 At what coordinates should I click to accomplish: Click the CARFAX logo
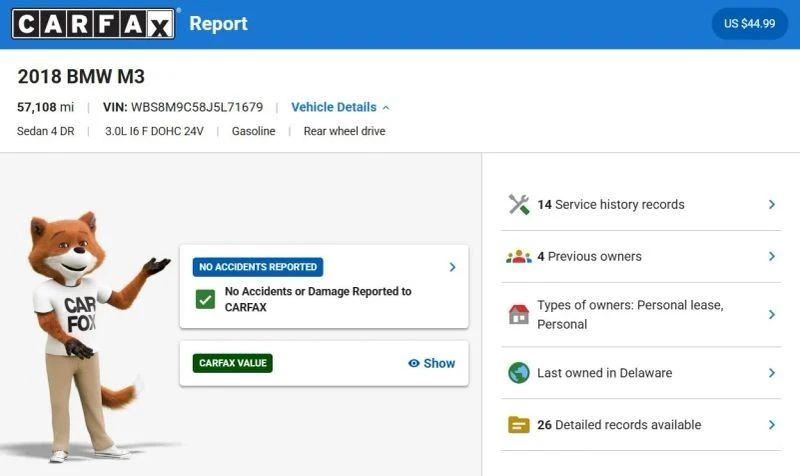(x=93, y=23)
